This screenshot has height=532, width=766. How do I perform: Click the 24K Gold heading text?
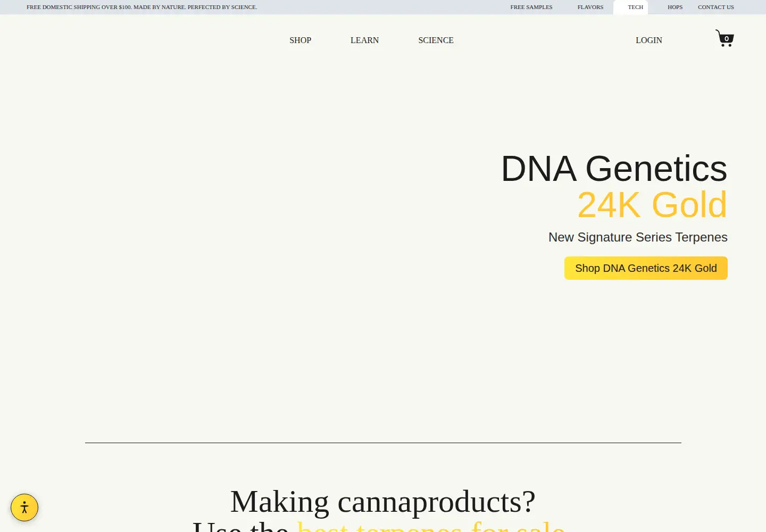pos(652,204)
